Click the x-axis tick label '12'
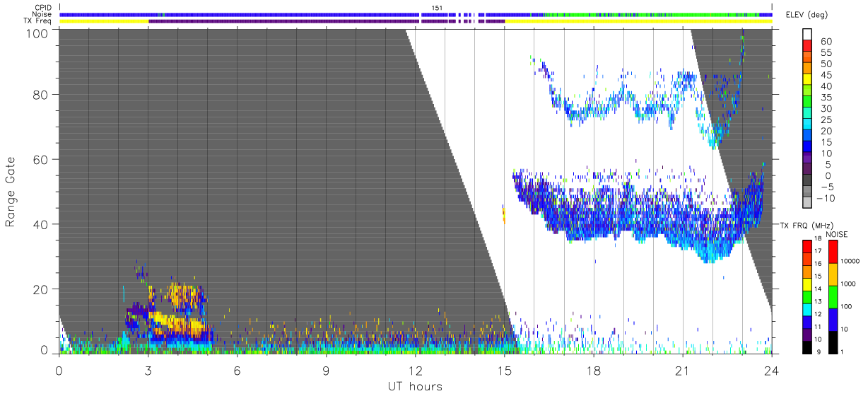Viewport: 868px width, 401px height. point(415,370)
